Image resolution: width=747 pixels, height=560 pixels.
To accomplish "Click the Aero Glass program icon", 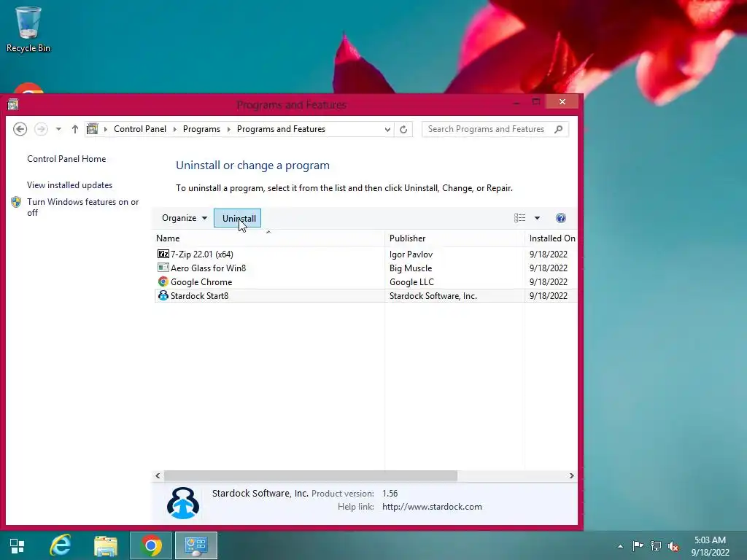I will [x=163, y=268].
